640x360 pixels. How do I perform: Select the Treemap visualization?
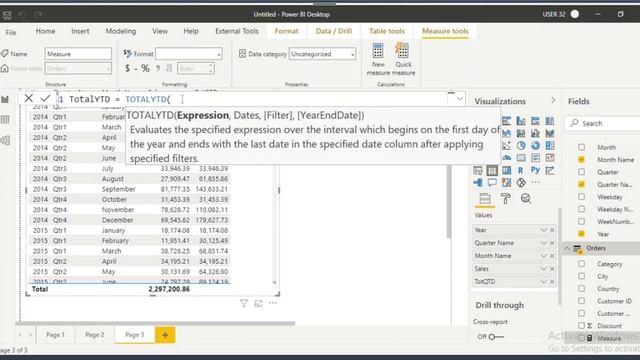(550, 146)
